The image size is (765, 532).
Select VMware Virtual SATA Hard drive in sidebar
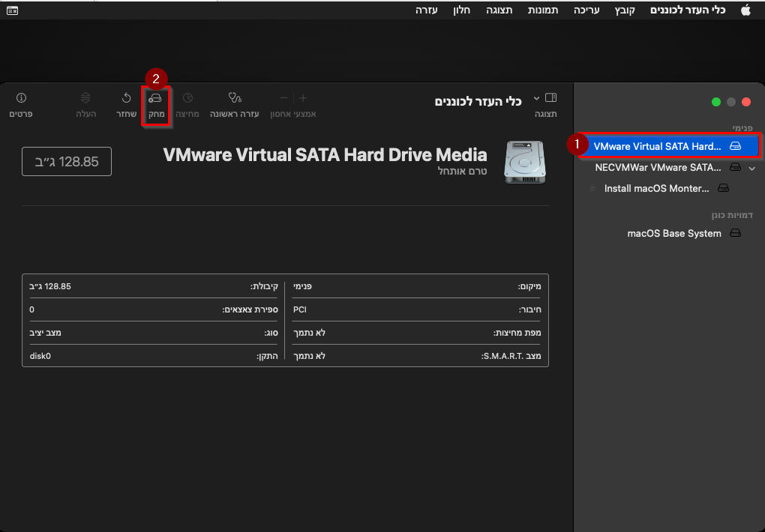[x=668, y=146]
